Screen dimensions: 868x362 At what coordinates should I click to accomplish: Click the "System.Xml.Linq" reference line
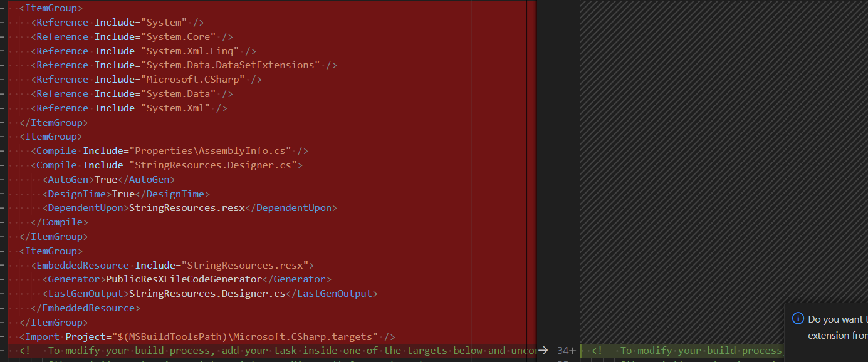tap(144, 51)
